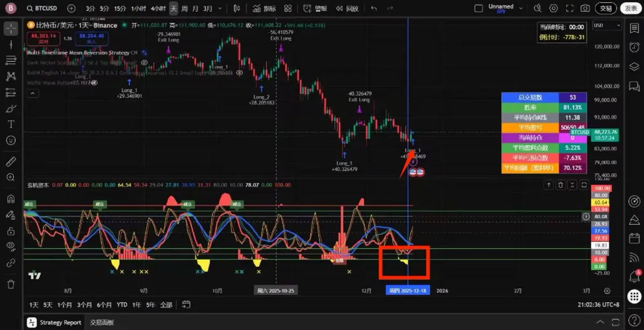Viewport: 644px width, 330px height.
Task: Open chart settings hexagon icon
Action: coord(553,8)
